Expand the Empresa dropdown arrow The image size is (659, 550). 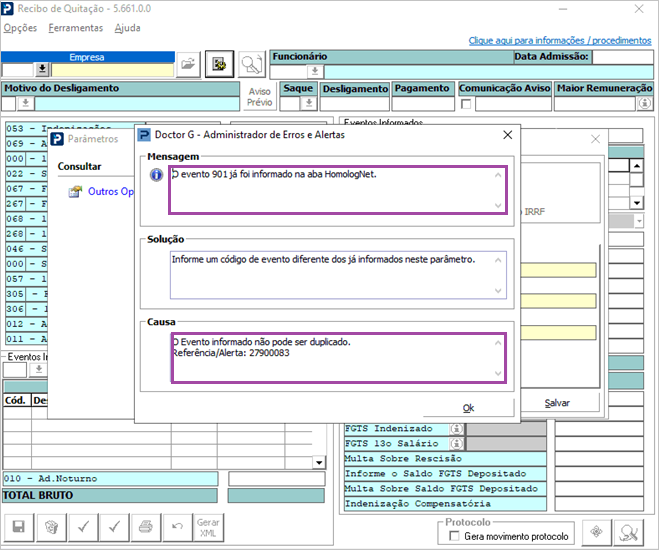(42, 70)
